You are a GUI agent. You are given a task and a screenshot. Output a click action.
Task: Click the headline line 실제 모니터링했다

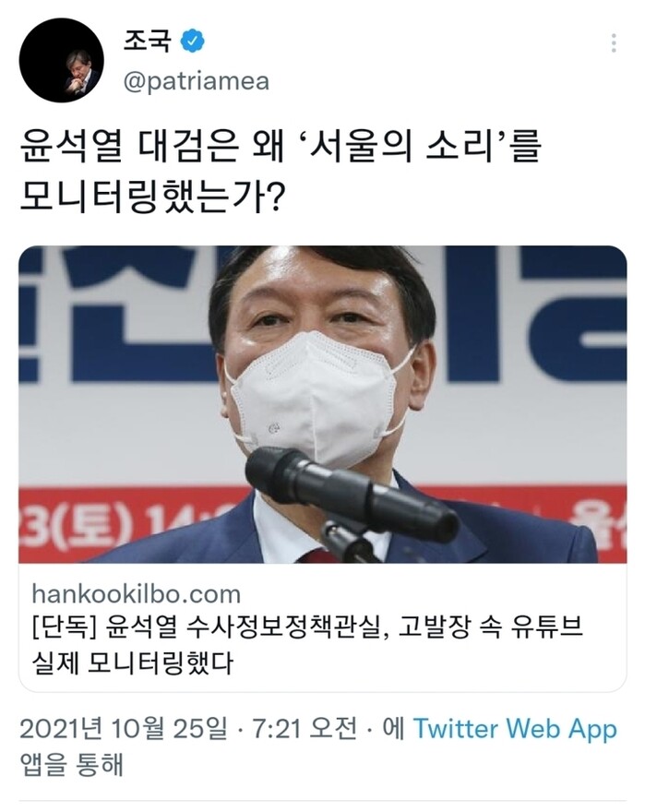click(133, 663)
